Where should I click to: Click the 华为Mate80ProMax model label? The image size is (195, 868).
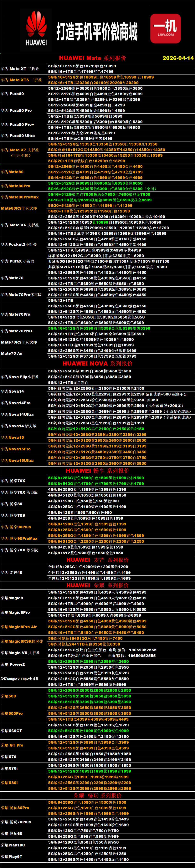(x=20, y=197)
